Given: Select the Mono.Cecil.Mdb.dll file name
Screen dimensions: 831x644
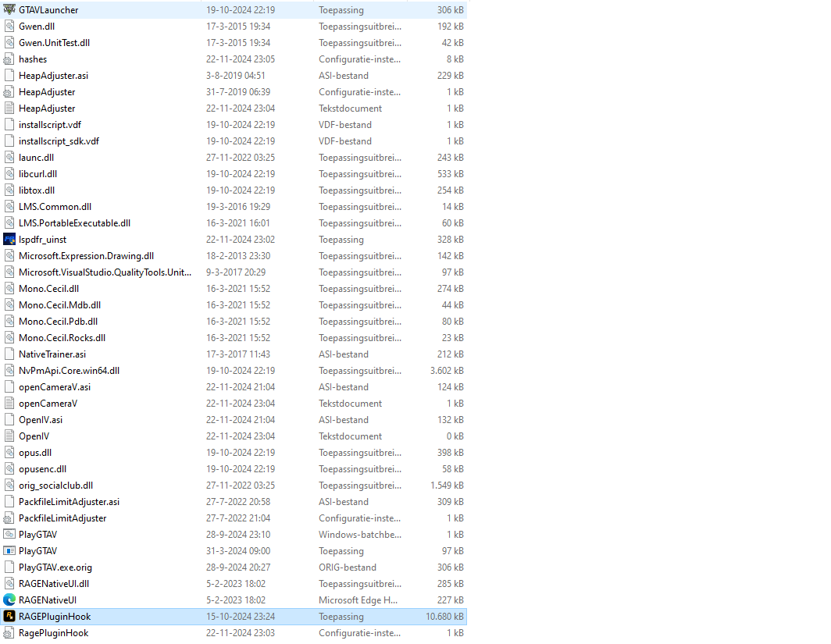Looking at the screenshot, I should [x=59, y=305].
